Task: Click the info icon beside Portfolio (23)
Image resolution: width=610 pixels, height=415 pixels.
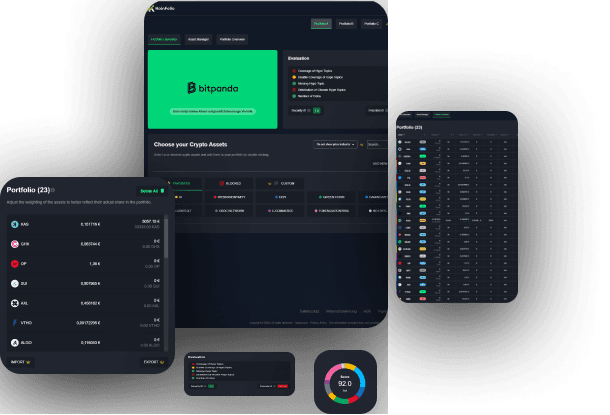Action: pos(53,190)
